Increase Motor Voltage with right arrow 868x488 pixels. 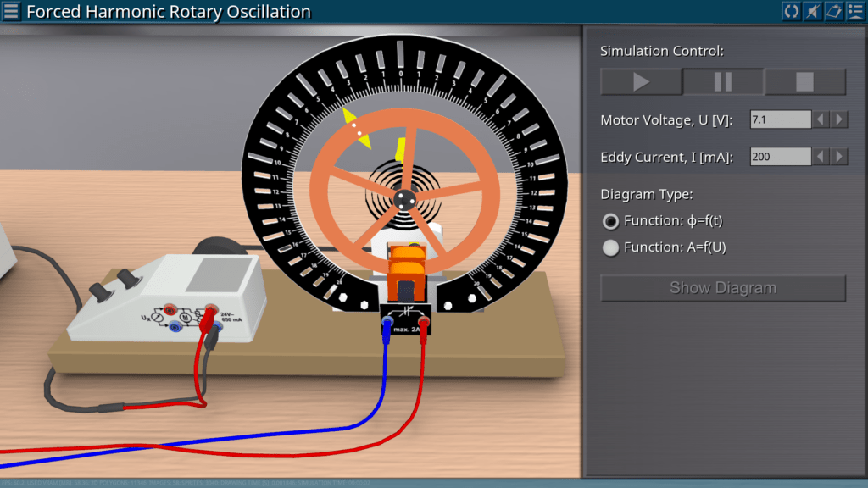839,119
